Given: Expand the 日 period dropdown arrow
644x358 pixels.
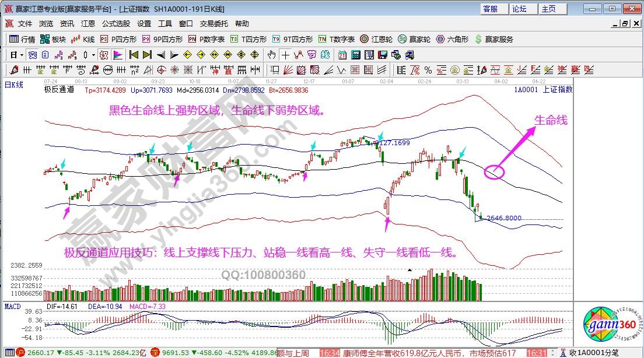Looking at the screenshot, I should (x=22, y=55).
